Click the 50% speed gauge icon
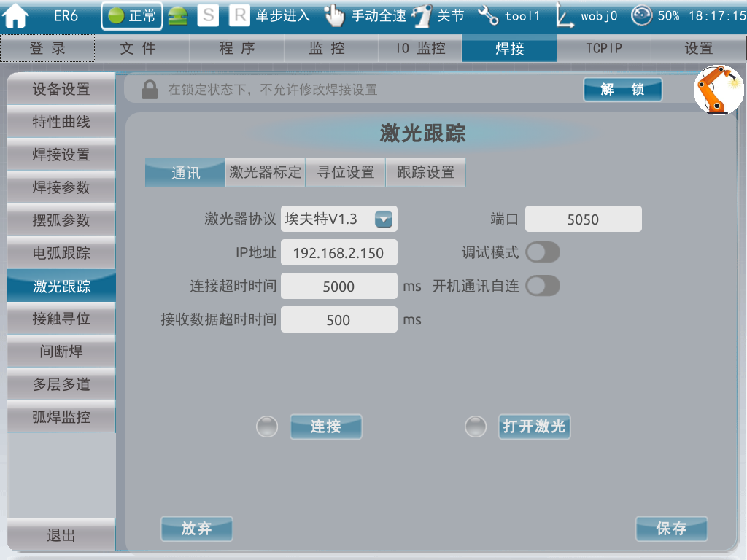Viewport: 747px width, 560px height. [x=641, y=16]
